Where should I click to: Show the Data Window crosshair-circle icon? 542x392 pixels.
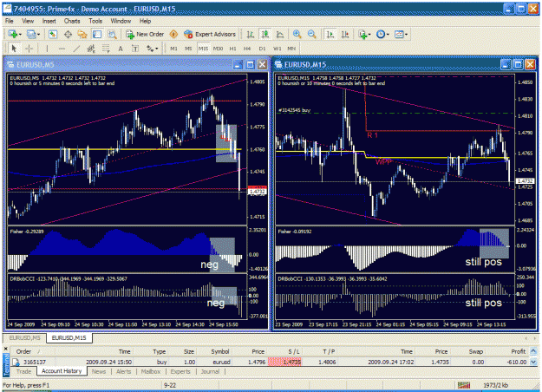[x=68, y=34]
